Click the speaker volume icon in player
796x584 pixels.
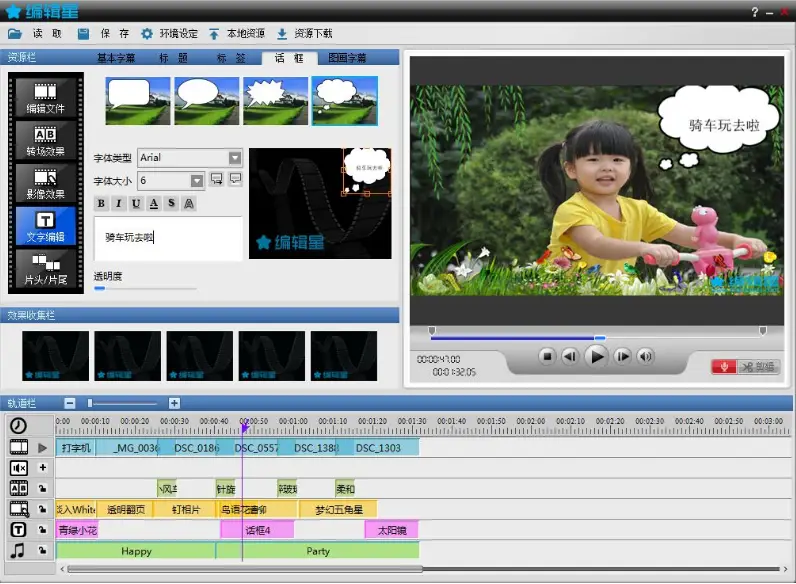tap(645, 356)
